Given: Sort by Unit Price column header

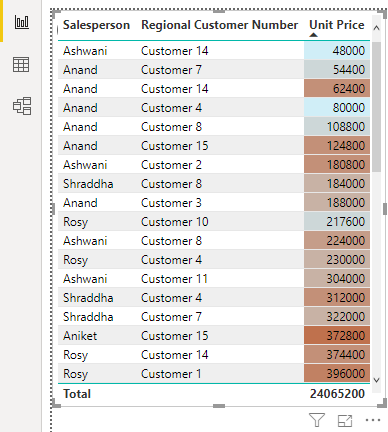Looking at the screenshot, I should (x=337, y=25).
